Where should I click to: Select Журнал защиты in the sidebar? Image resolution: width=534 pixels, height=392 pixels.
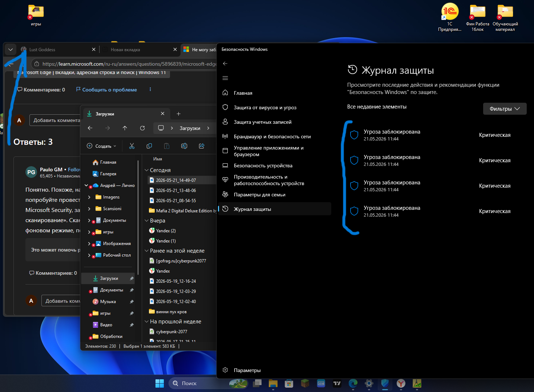(x=274, y=209)
